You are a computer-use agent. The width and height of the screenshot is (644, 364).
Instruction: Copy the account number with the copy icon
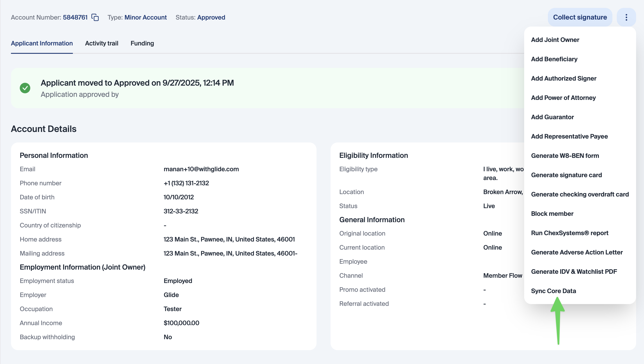95,18
